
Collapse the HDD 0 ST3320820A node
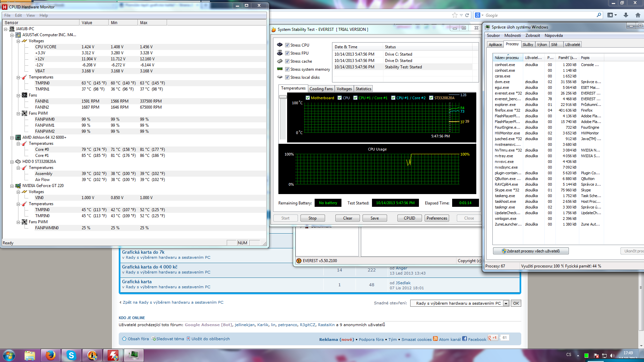point(12,162)
